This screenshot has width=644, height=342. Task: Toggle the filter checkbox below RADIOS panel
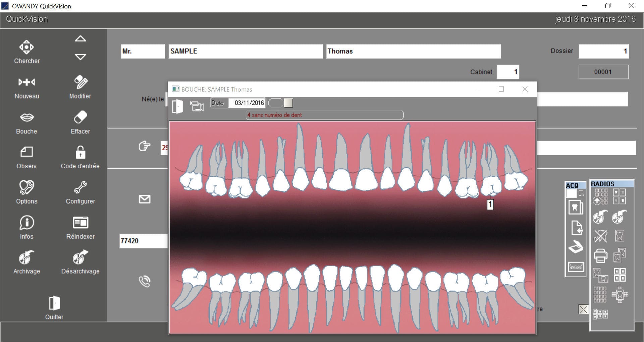click(584, 309)
